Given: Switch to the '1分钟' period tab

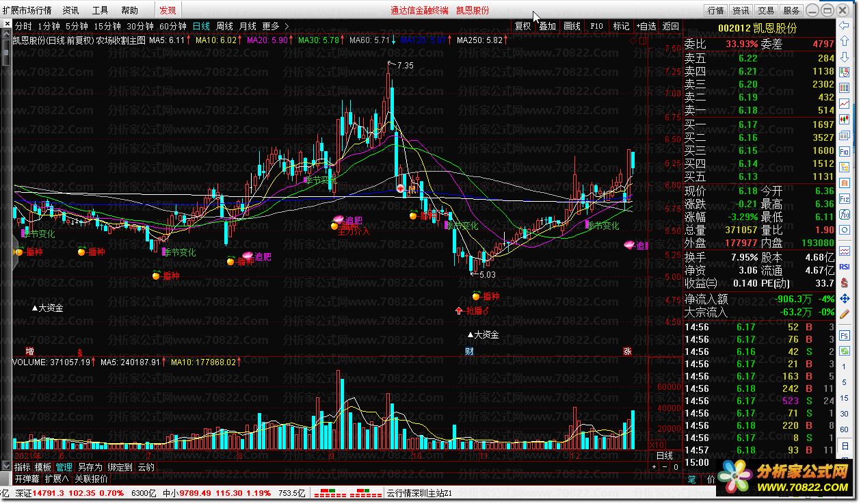Looking at the screenshot, I should [x=49, y=26].
